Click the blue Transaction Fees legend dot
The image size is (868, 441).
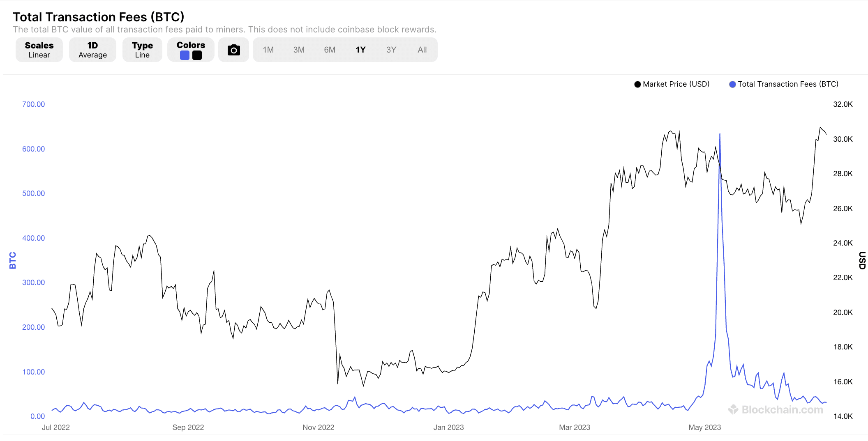coord(732,85)
